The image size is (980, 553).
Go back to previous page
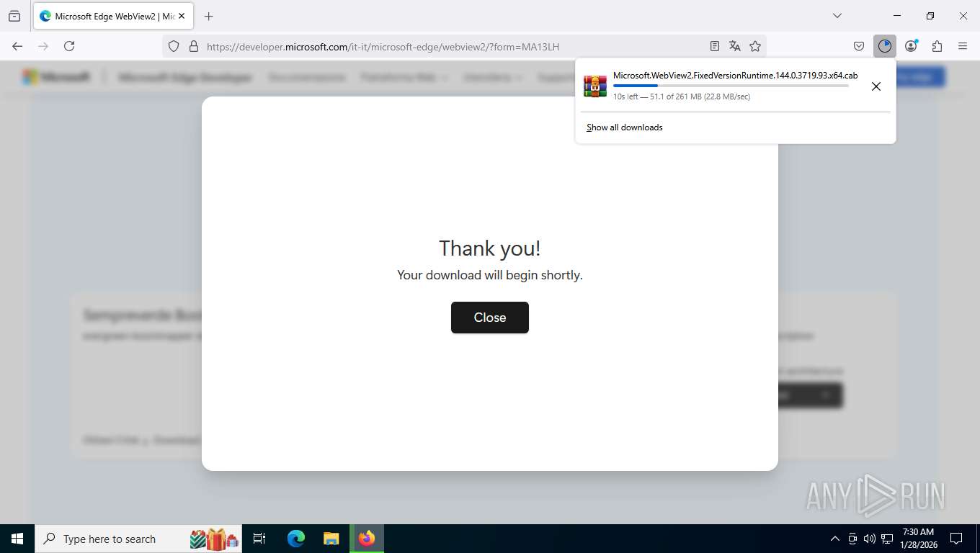[17, 46]
